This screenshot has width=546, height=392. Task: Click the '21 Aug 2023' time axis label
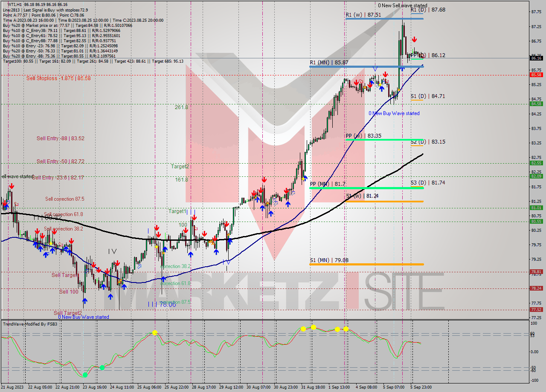click(x=12, y=387)
